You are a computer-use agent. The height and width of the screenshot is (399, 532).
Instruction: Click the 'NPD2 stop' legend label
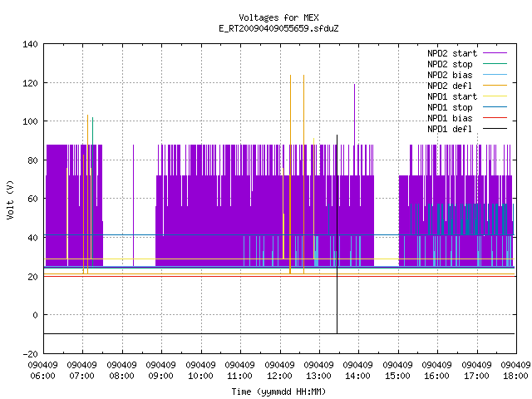point(450,64)
